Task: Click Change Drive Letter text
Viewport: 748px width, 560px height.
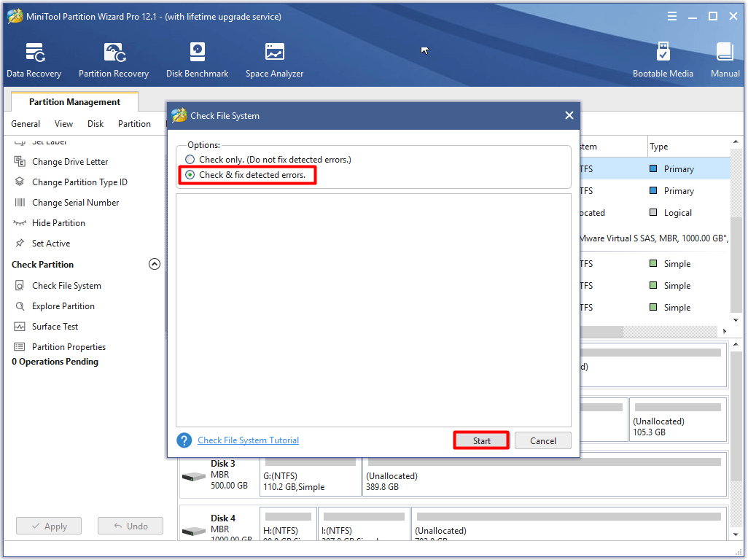Action: tap(70, 162)
